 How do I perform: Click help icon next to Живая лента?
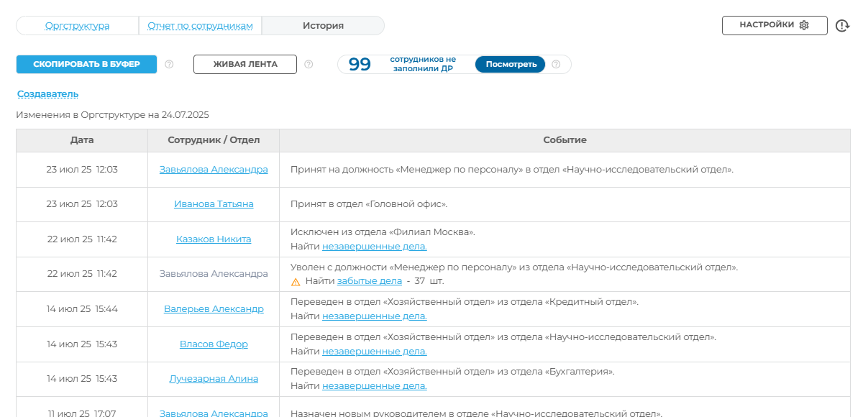click(x=309, y=64)
